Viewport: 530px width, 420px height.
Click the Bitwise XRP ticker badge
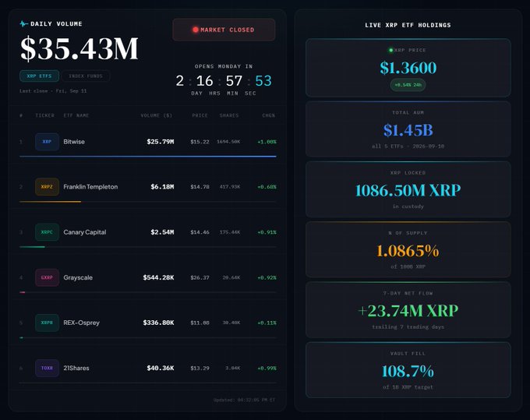[47, 142]
